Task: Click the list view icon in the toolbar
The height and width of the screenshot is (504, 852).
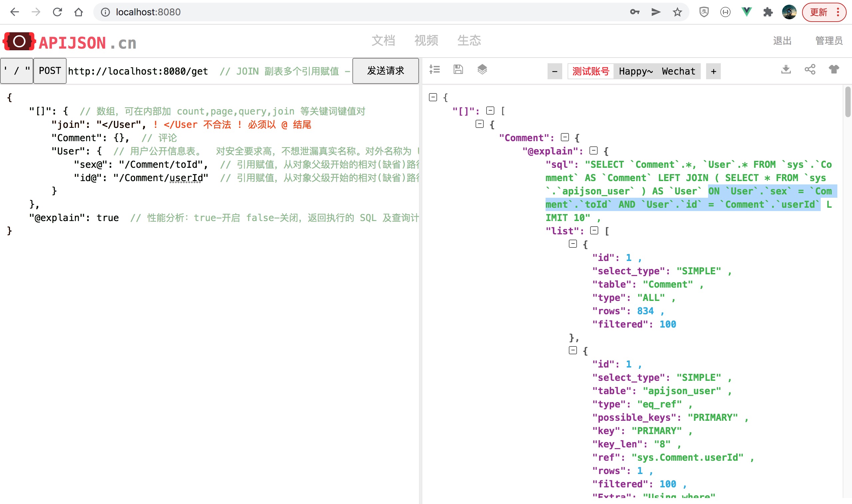Action: point(434,70)
